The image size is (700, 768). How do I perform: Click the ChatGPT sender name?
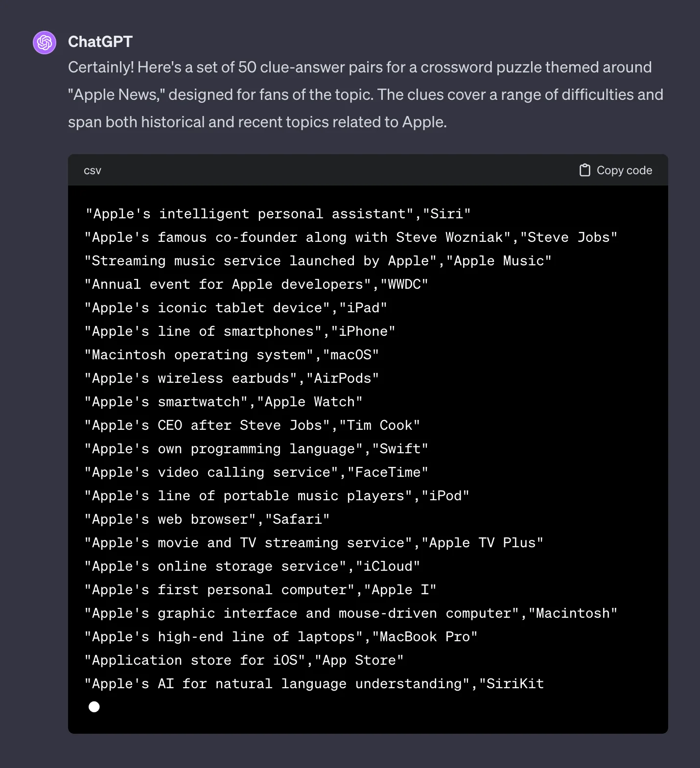click(100, 42)
